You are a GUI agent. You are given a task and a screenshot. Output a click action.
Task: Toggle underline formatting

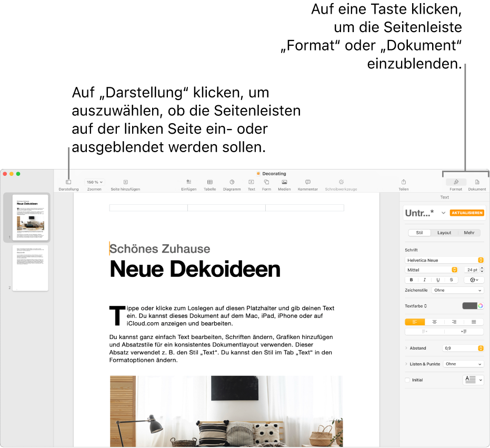pos(438,280)
